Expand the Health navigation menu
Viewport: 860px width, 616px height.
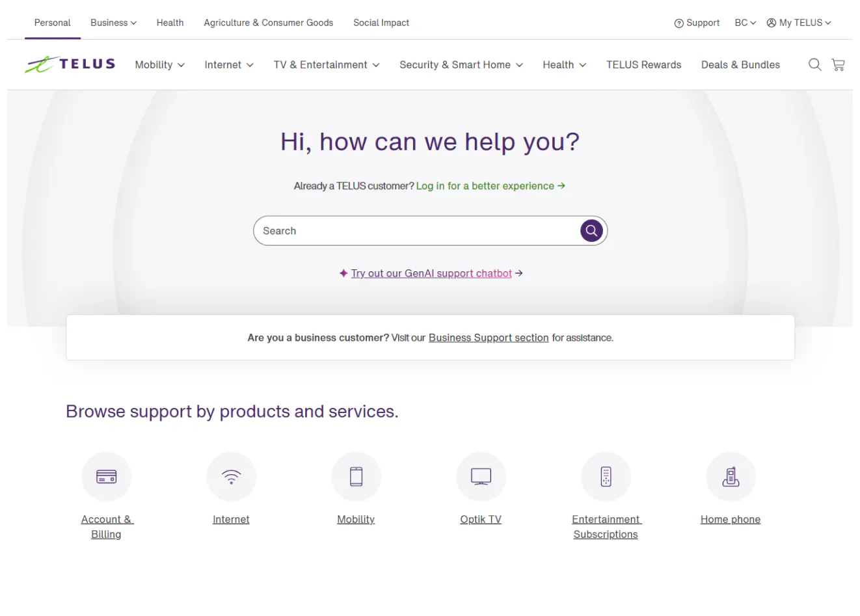pyautogui.click(x=565, y=65)
